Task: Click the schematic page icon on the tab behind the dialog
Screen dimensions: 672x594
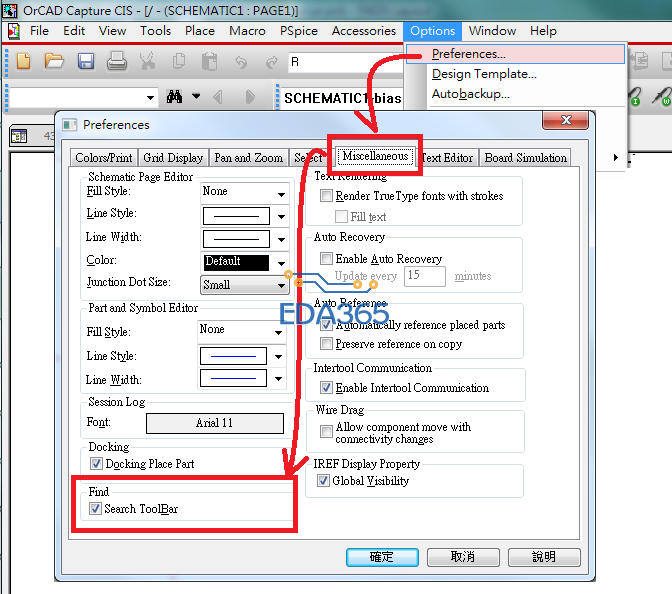Action: coord(19,136)
